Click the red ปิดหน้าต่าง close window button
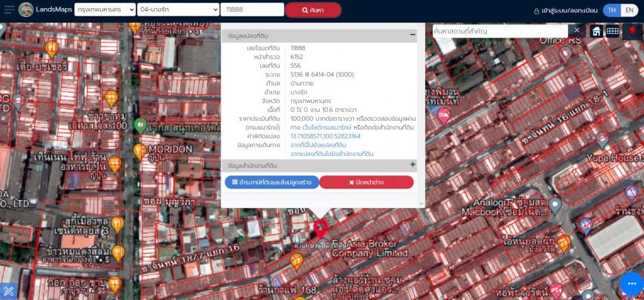Screen dimensions: 644x300 click(366, 182)
